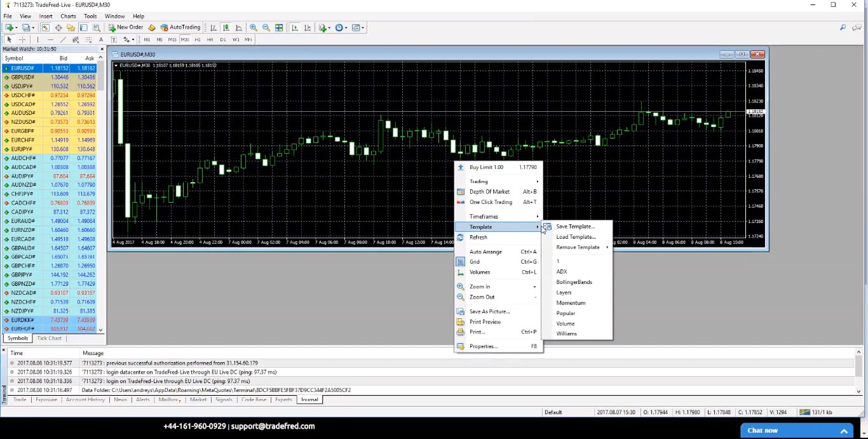Toggle Grid in the context menu
The height and width of the screenshot is (439, 868).
pyautogui.click(x=498, y=262)
